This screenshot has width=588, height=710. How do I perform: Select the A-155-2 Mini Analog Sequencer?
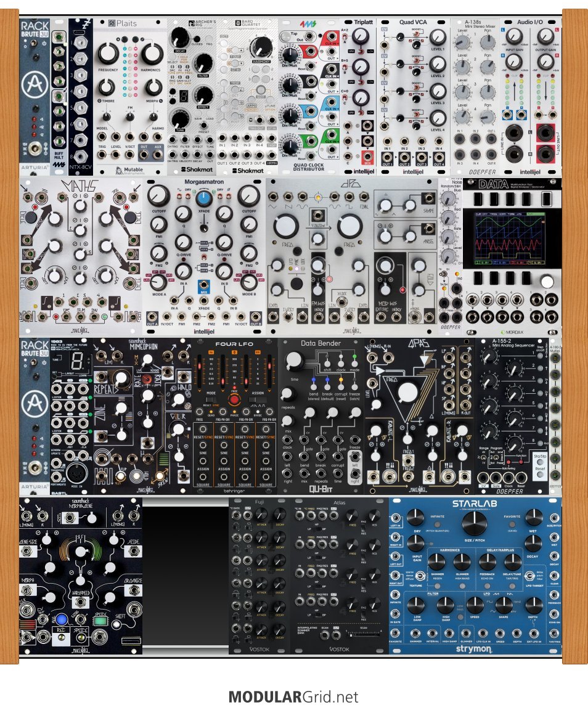click(512, 416)
